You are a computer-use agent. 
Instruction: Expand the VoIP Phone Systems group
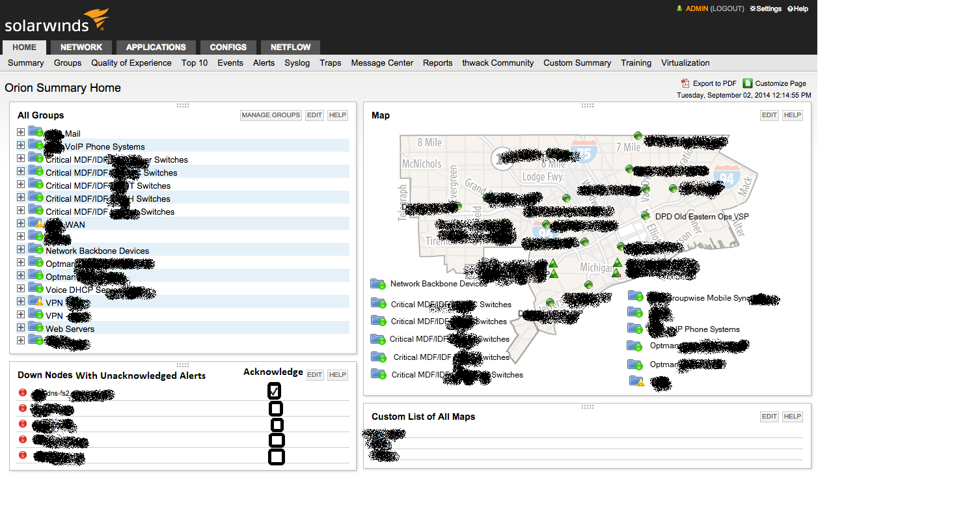point(21,146)
